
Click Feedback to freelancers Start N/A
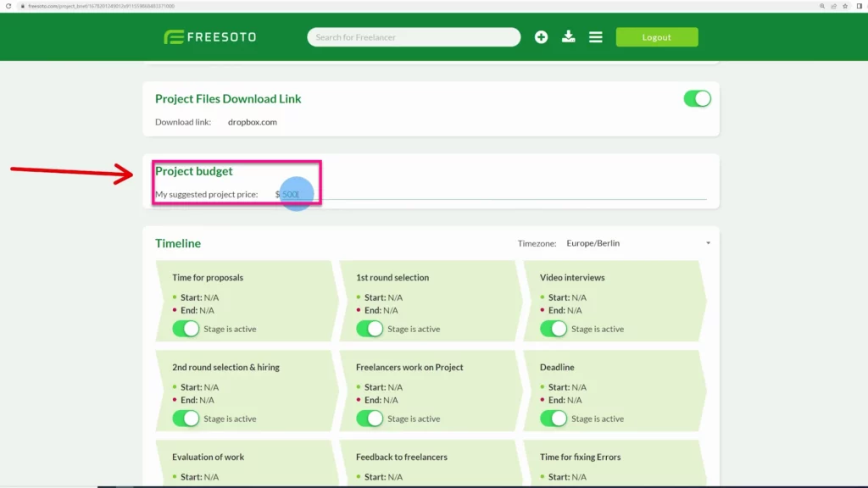coord(383,476)
